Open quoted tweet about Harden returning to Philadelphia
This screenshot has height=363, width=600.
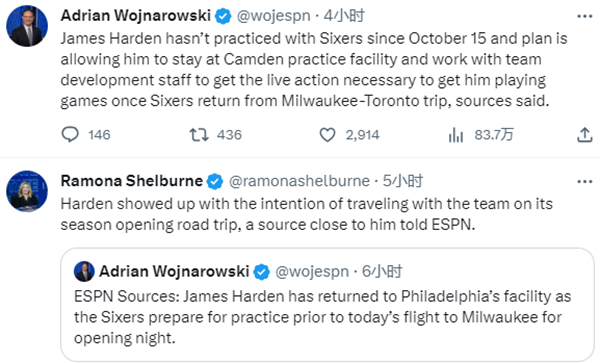click(x=327, y=304)
